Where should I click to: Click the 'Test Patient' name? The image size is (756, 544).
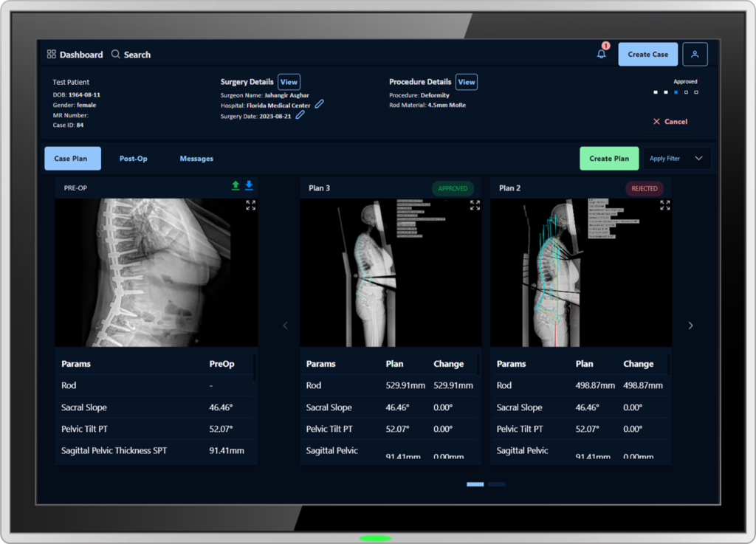coord(71,82)
